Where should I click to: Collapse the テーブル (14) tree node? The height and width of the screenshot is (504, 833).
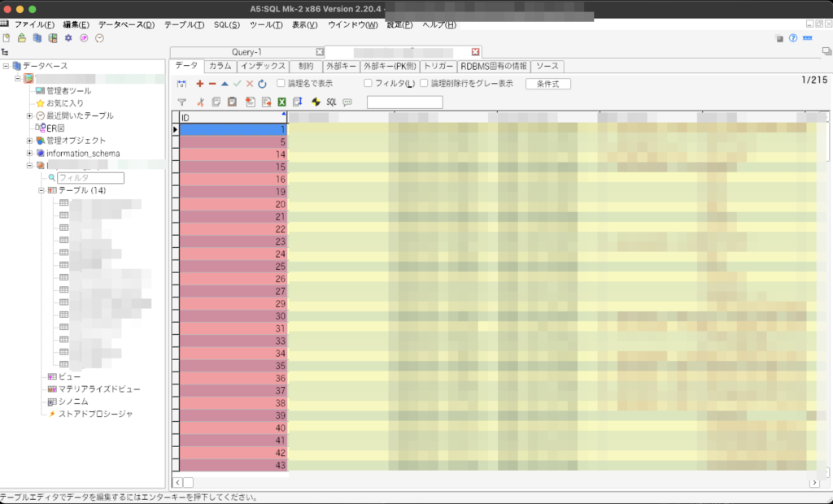[x=41, y=190]
